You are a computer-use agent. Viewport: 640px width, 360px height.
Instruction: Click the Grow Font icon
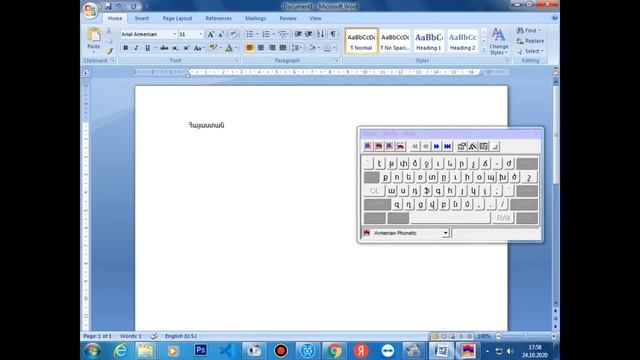[x=211, y=34]
